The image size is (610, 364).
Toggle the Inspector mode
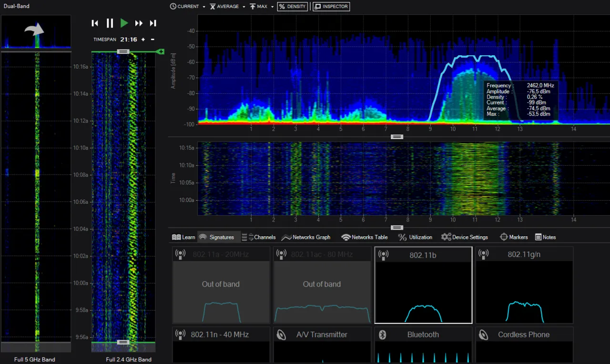tap(331, 7)
